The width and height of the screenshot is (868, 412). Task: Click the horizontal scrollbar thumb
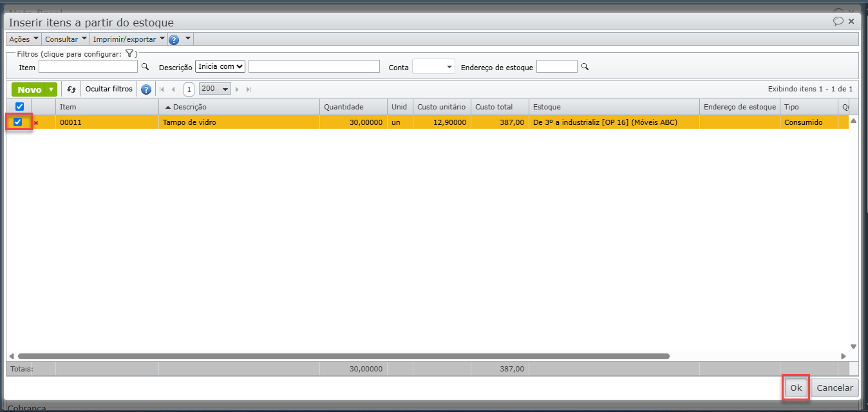click(x=344, y=356)
